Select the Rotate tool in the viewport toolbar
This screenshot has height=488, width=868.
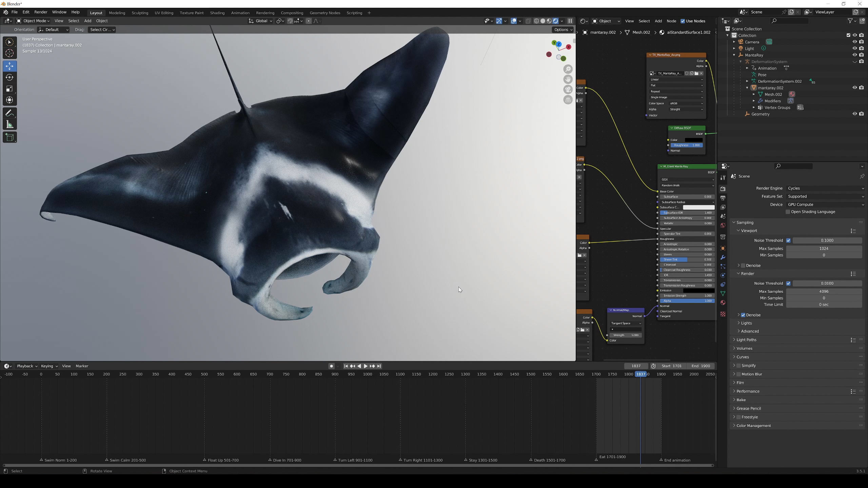pos(9,77)
